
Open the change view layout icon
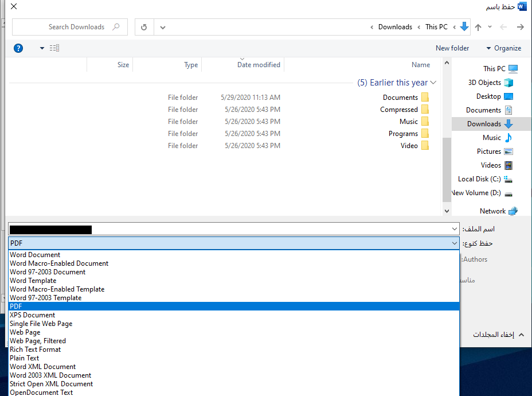pos(54,48)
